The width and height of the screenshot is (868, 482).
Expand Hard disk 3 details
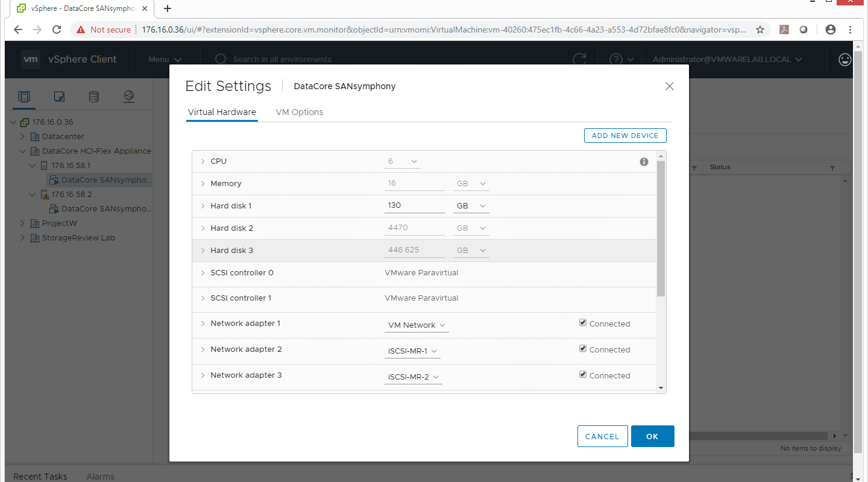(x=203, y=251)
